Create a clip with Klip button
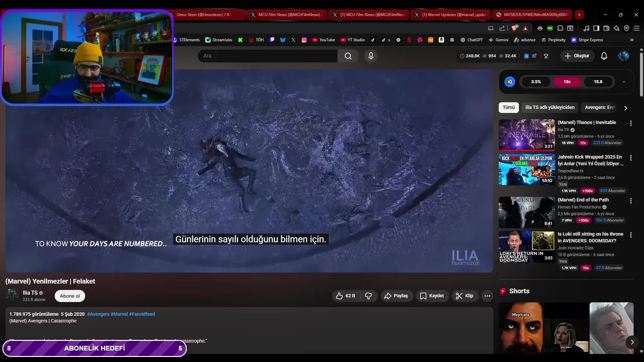Viewport: 644px width, 362px height. (464, 296)
